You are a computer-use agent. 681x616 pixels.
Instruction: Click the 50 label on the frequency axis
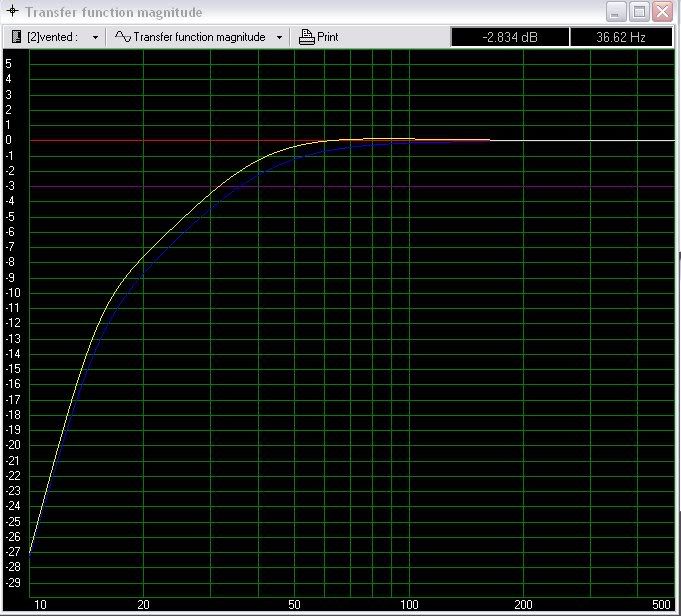click(x=294, y=604)
